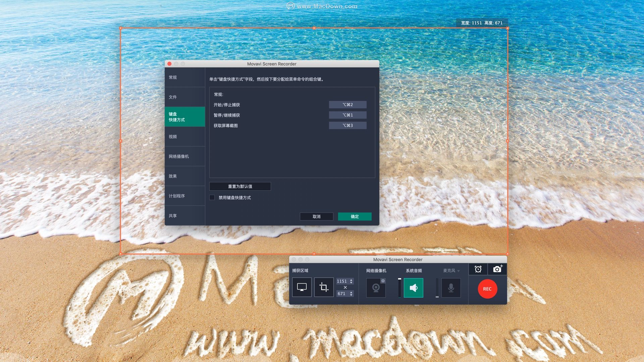Image resolution: width=644 pixels, height=362 pixels.
Task: Open the 视频 preferences tab
Action: click(185, 136)
